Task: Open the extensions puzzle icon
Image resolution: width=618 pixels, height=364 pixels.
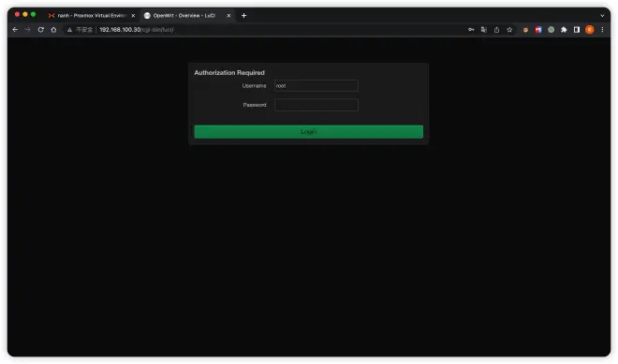Action: (x=564, y=30)
